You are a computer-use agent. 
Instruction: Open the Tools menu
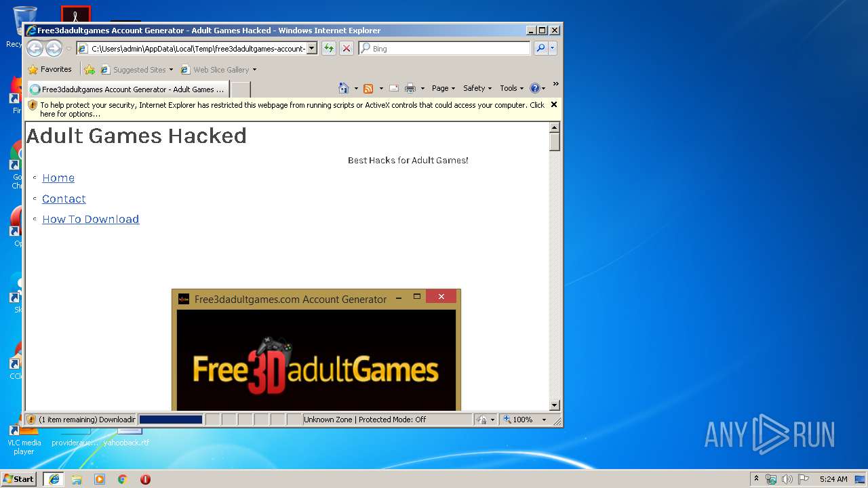click(512, 88)
